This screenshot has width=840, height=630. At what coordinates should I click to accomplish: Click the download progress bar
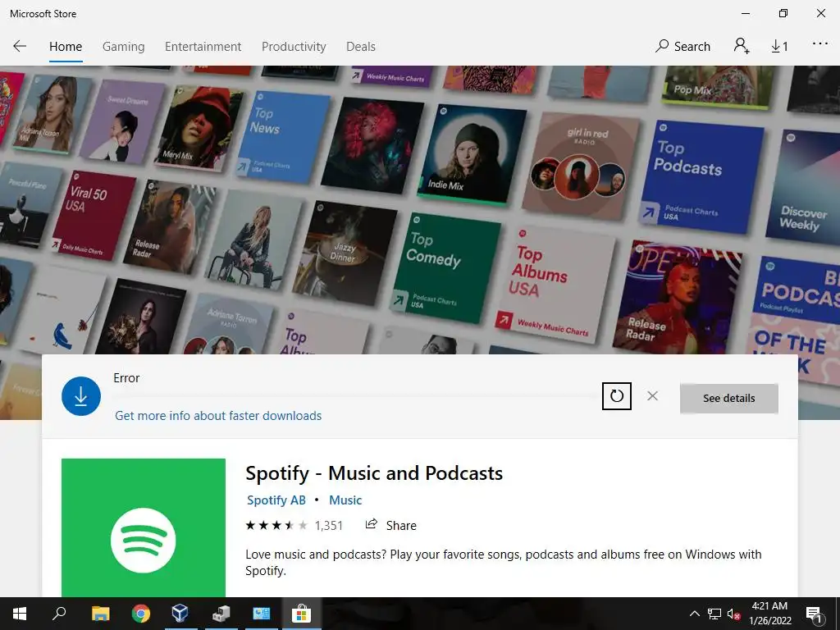[356, 396]
